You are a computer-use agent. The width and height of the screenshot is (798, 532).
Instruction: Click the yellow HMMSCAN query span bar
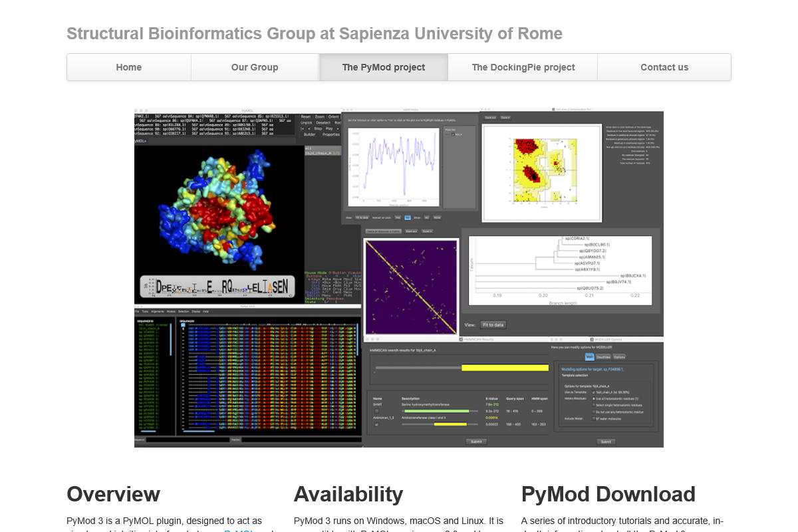pos(503,368)
